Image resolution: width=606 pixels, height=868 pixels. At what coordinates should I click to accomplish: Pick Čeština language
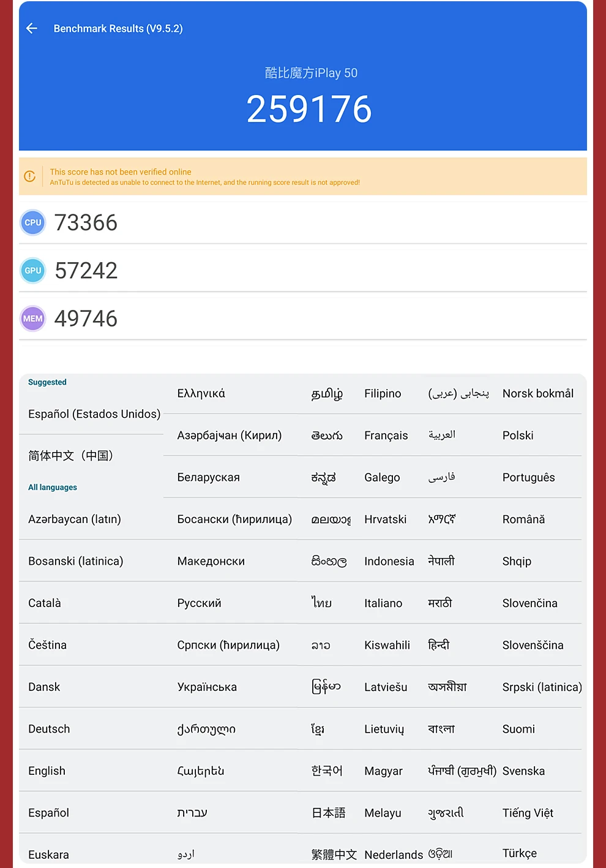pos(47,645)
